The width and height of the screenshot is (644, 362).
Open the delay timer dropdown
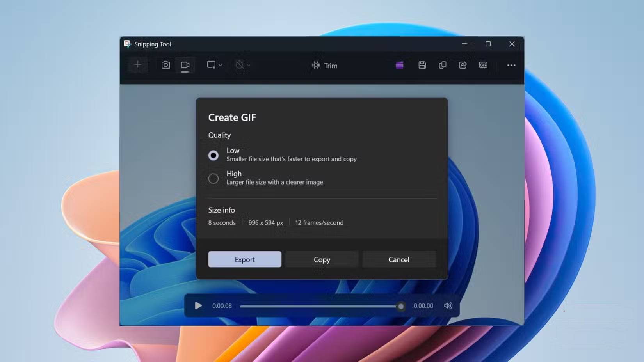(x=242, y=65)
